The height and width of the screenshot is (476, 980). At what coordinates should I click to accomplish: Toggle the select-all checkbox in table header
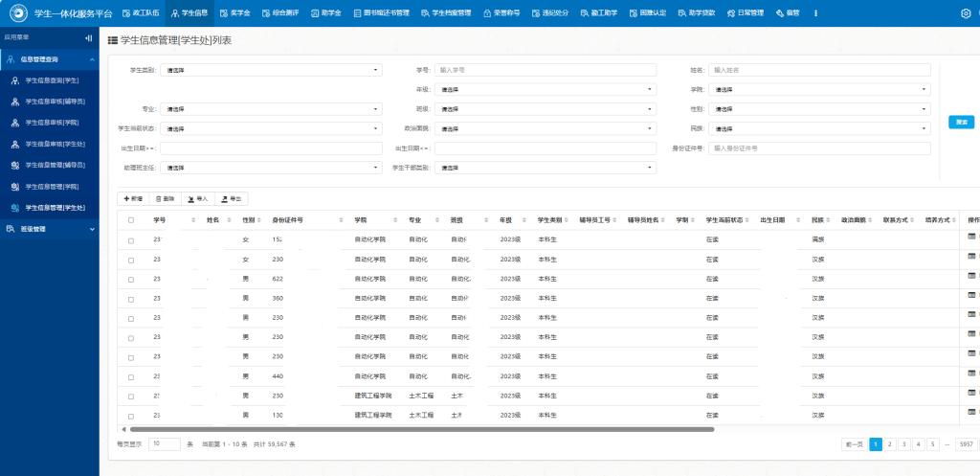(x=131, y=219)
